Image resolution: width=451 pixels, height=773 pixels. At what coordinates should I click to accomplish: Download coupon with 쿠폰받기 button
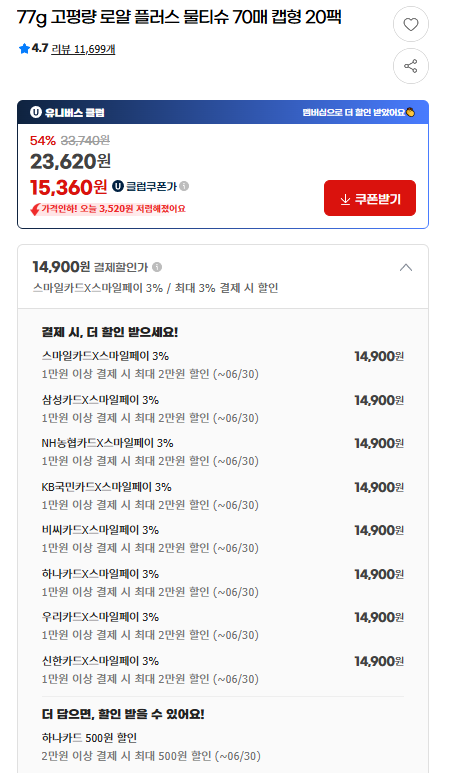pos(370,198)
